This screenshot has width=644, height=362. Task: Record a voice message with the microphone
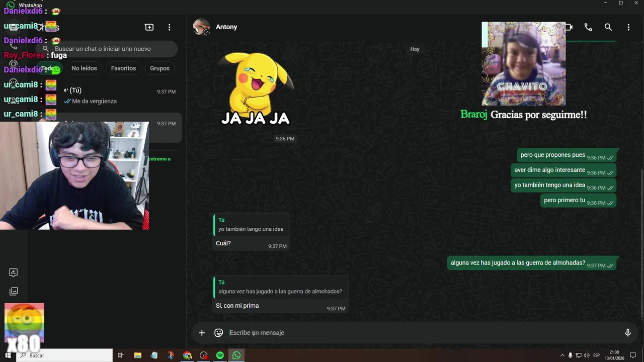627,333
